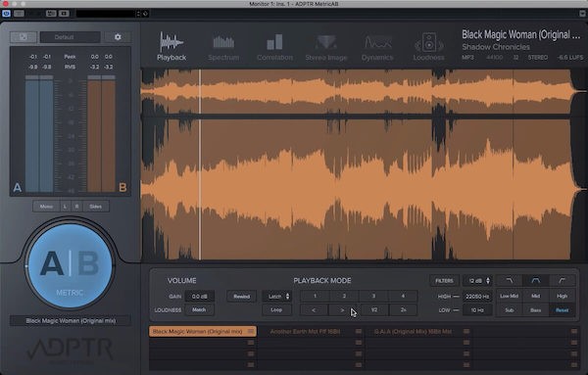588x375 pixels.
Task: Solo the R channel
Action: click(x=76, y=207)
